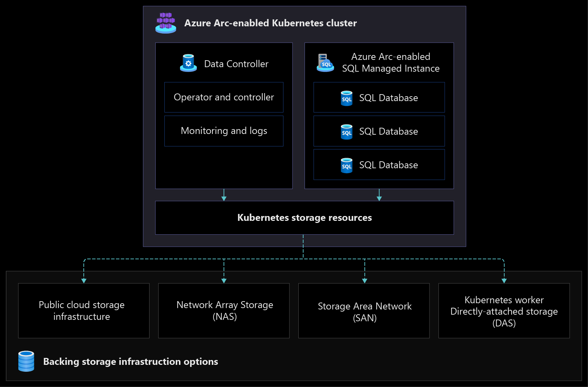Select the Monitoring and logs box

tap(224, 131)
